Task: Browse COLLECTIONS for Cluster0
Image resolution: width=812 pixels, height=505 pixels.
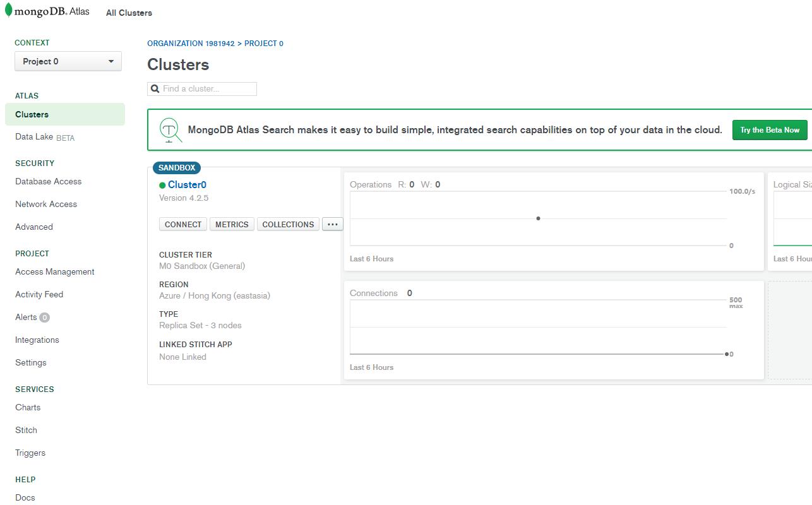Action: 288,224
